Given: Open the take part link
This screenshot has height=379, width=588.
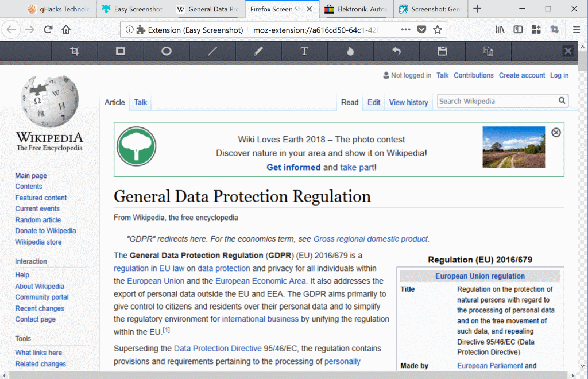Looking at the screenshot, I should point(357,167).
